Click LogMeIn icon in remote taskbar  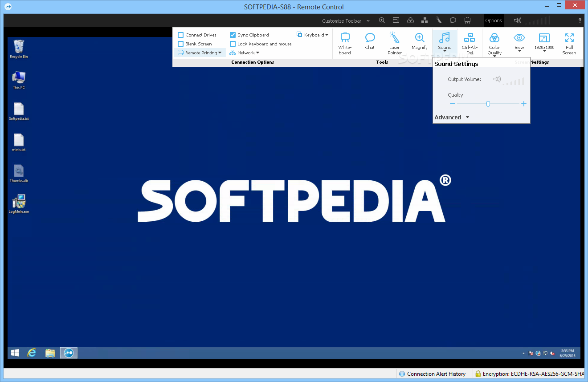click(69, 353)
